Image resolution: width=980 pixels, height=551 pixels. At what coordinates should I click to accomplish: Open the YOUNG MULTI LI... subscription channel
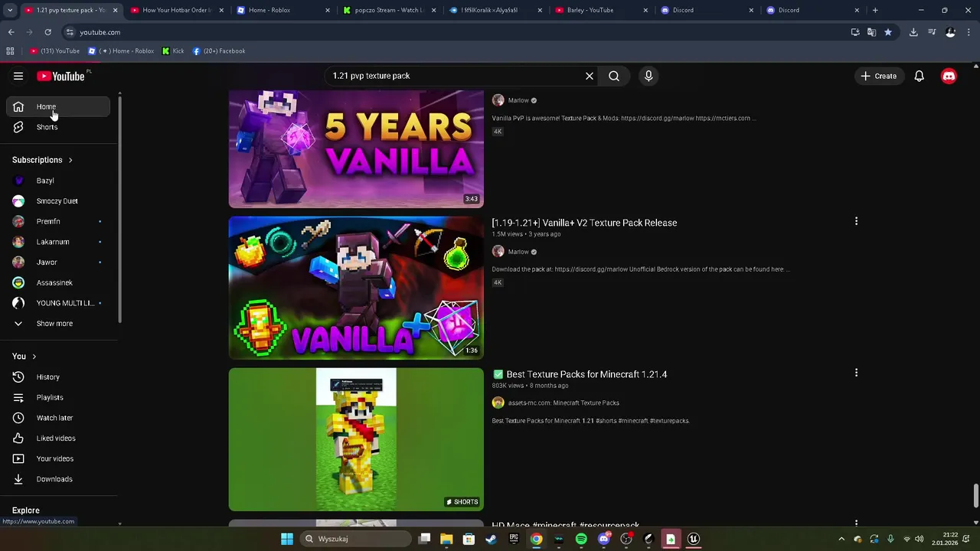(x=58, y=303)
